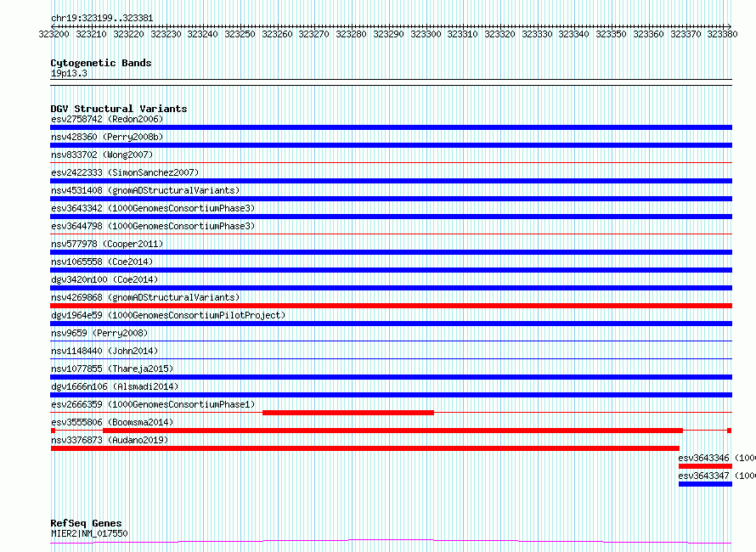The height and width of the screenshot is (552, 756).
Task: Select esv3643342 (1000GenomesConsortiumPhase3) label
Action: [x=153, y=208]
